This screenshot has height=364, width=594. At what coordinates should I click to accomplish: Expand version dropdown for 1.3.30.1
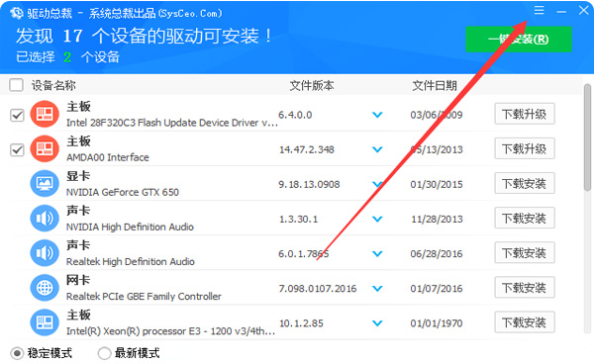click(377, 219)
